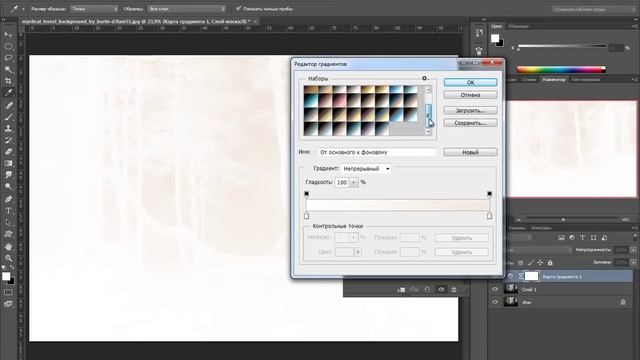Select the Healing Brush tool
The height and width of the screenshot is (360, 640).
(x=8, y=105)
